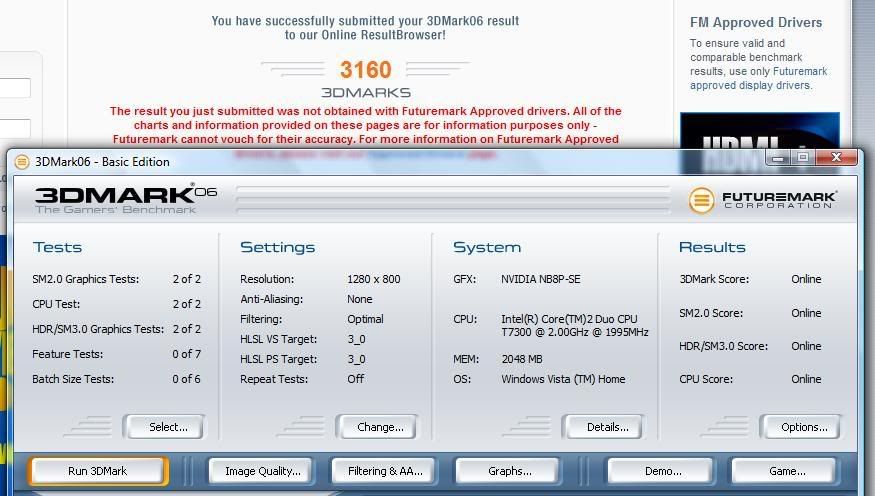Click the Futuremark orange logo icon
875x496 pixels.
(701, 200)
